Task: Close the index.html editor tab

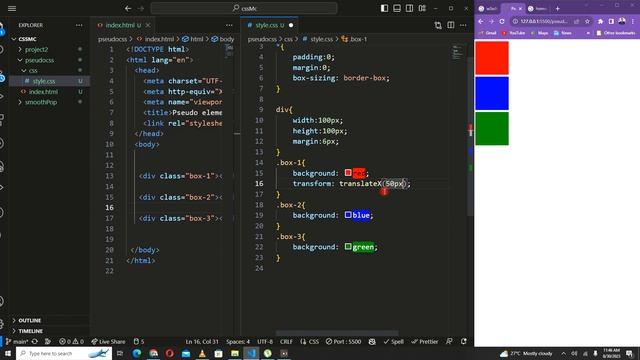Action: 148,25
